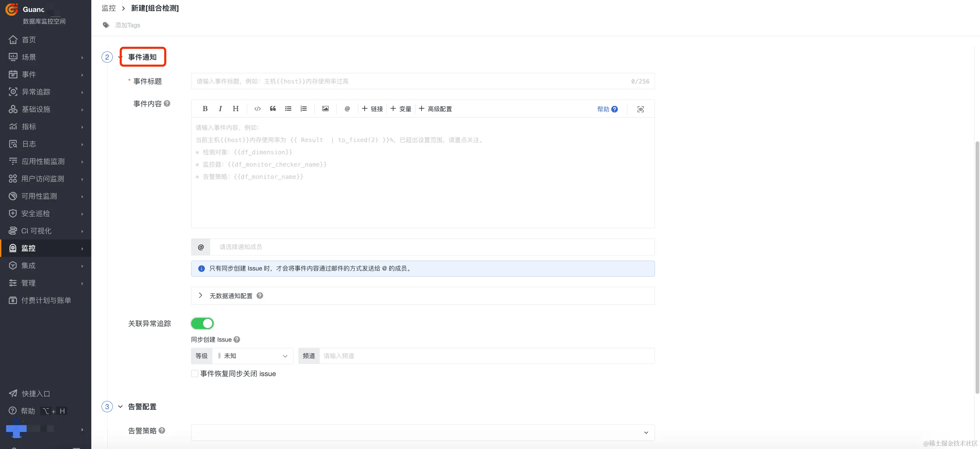The image size is (980, 449).
Task: Click the Bold formatting icon
Action: [205, 109]
